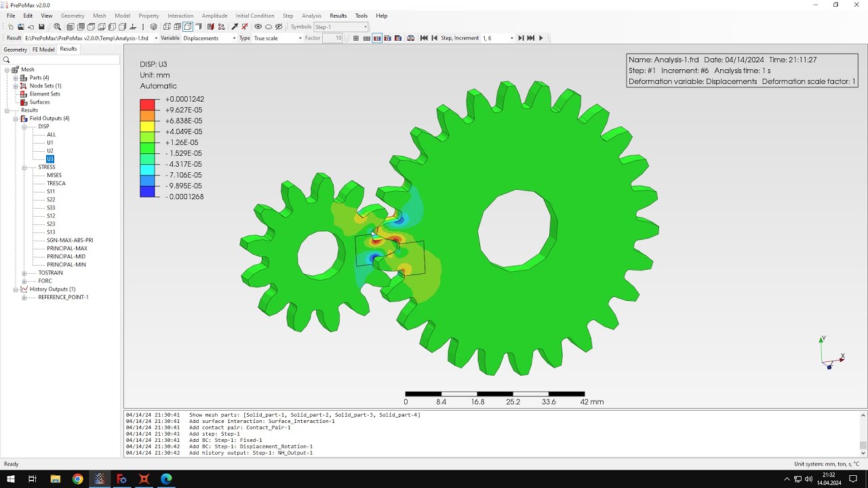Switch to the FE Model tab
Viewport: 868px width, 488px height.
point(43,49)
